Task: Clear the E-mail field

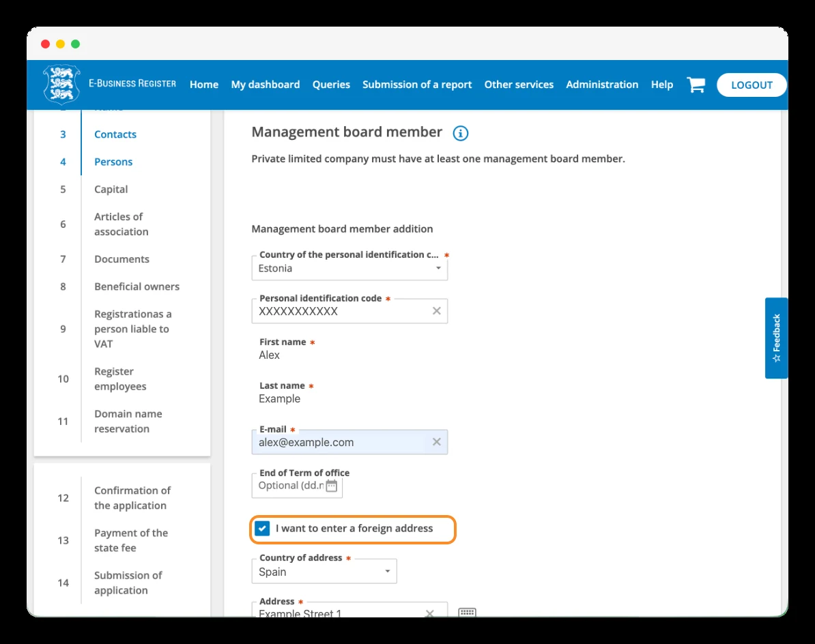Action: coord(437,441)
